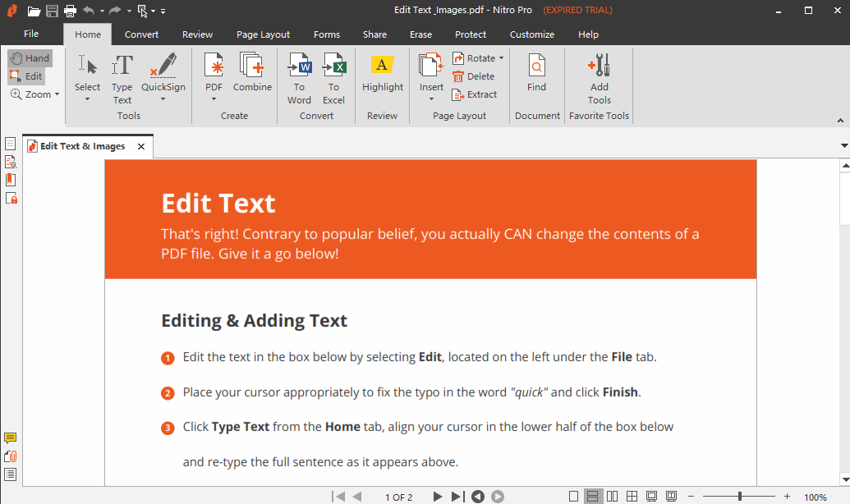Screen dimensions: 850x504
Task: Click Add Tools in Favorite Tools
Action: click(x=600, y=78)
